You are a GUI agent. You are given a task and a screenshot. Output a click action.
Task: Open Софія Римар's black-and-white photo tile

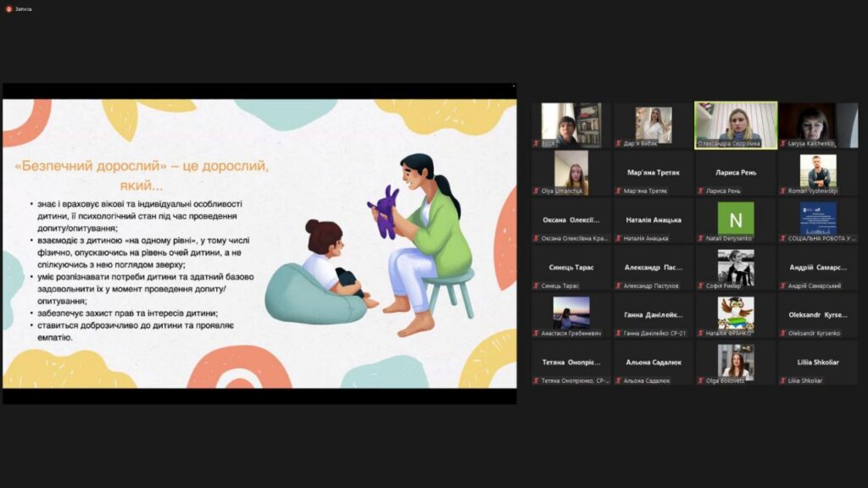tap(736, 265)
